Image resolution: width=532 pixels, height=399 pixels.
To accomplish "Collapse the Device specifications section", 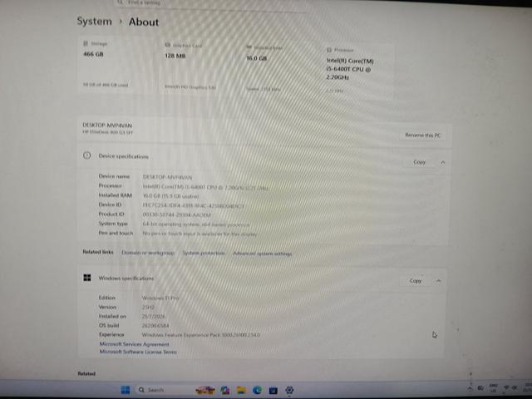I will tap(443, 162).
